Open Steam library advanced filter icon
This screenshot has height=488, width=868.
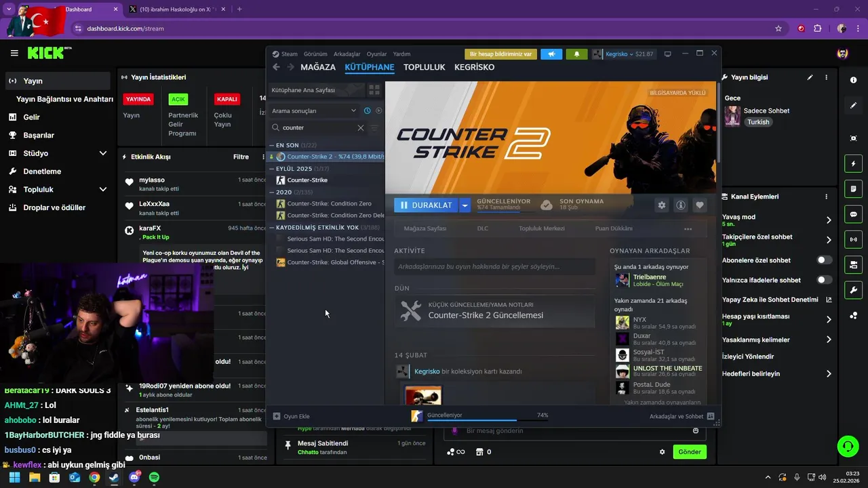click(374, 127)
